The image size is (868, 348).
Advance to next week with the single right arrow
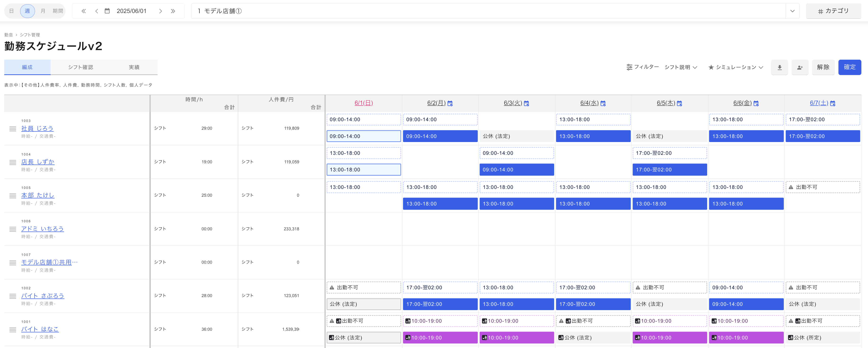click(x=161, y=11)
